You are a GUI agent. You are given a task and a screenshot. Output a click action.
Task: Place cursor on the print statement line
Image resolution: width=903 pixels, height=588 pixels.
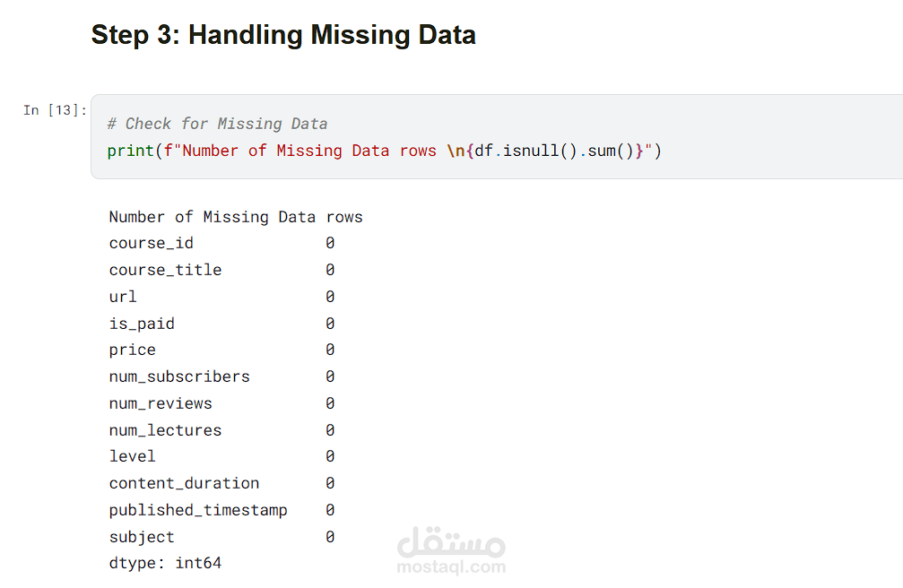point(384,151)
